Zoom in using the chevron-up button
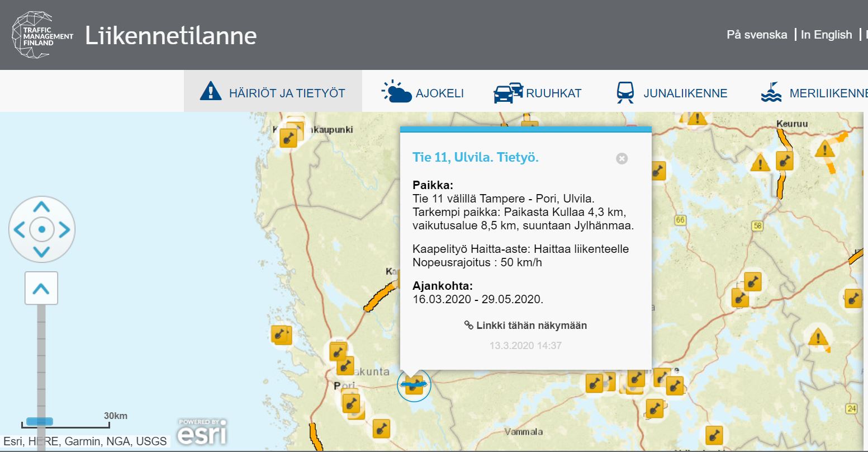 point(41,289)
